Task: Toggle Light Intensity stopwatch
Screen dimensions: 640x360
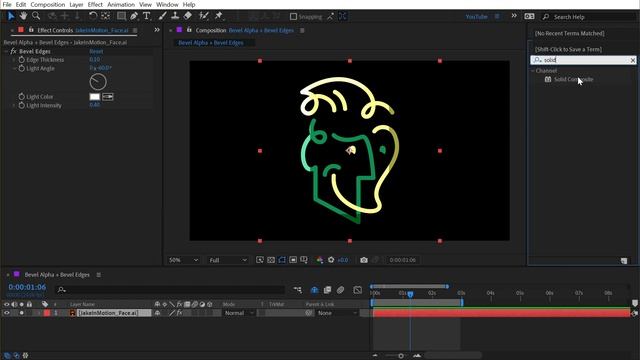Action: 22,105
